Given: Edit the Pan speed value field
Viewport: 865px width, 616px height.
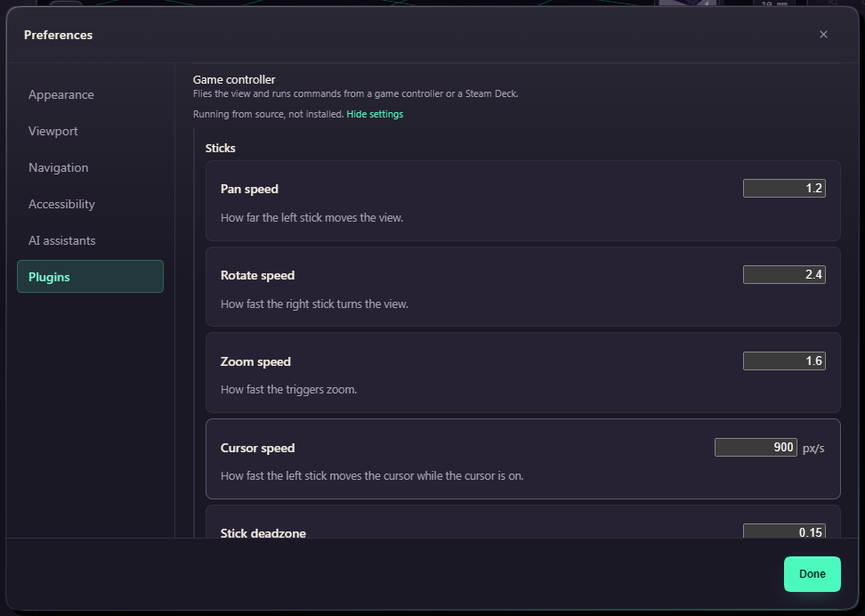Looking at the screenshot, I should (784, 188).
